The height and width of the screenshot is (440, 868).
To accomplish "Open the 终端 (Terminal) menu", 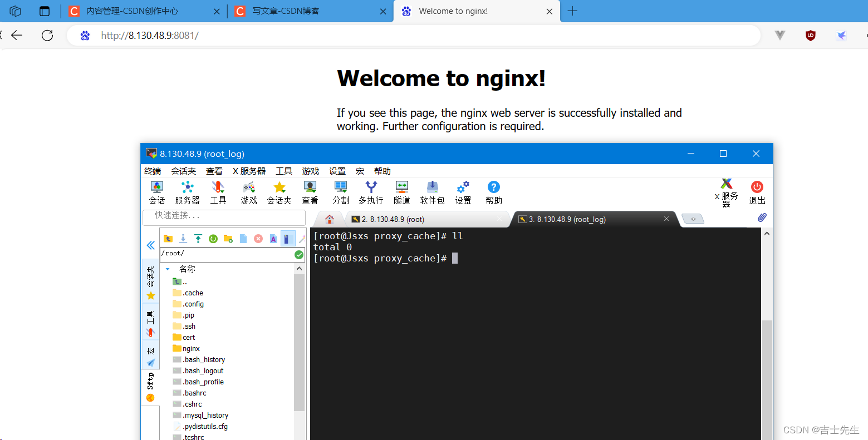I will tap(153, 171).
